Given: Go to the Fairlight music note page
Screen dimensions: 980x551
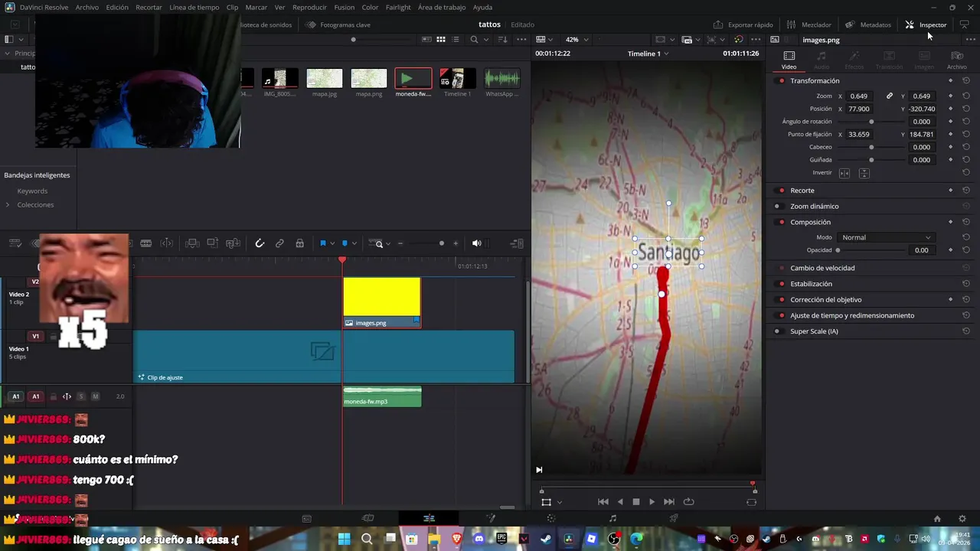Looking at the screenshot, I should (x=612, y=518).
